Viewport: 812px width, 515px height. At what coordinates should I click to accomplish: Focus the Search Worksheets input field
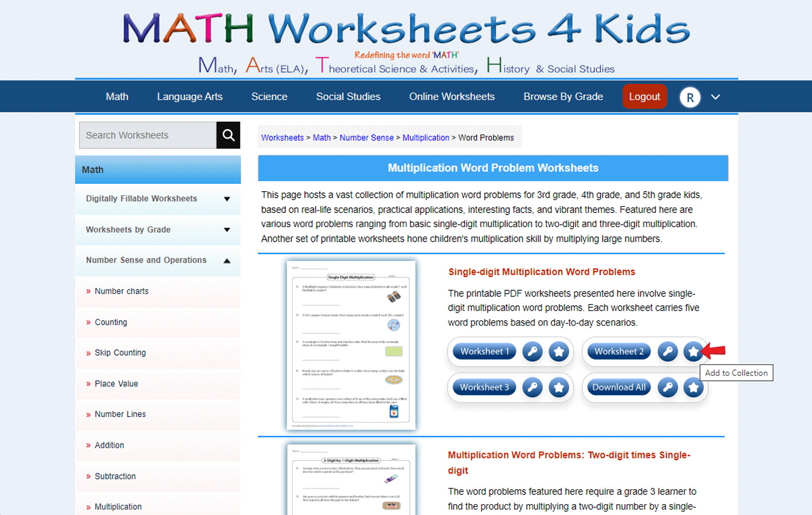(147, 135)
